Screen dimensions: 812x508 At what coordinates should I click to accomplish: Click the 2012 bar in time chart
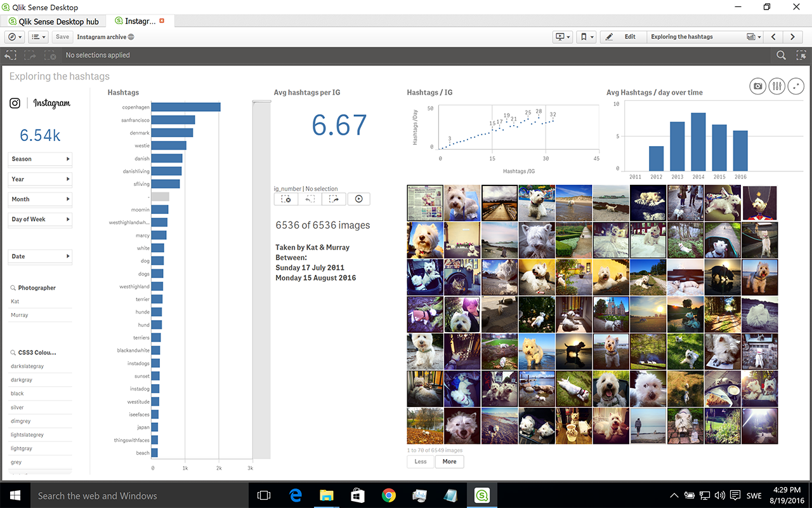tap(657, 157)
